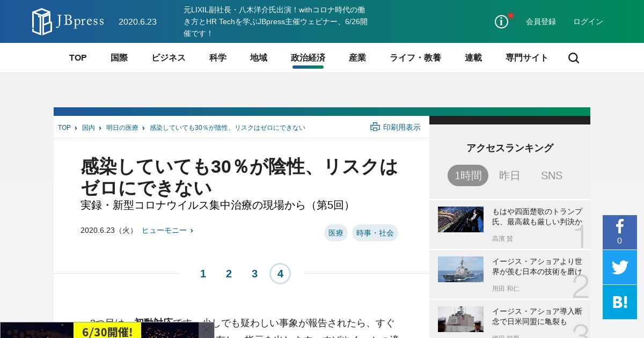Image resolution: width=644 pixels, height=338 pixels.
Task: Select the 1時間 ranking tab
Action: tap(468, 175)
